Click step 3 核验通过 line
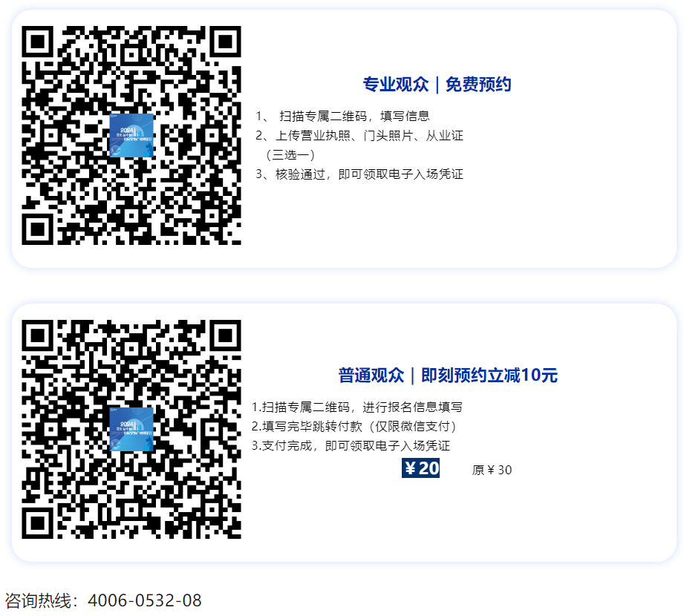 (x=359, y=174)
